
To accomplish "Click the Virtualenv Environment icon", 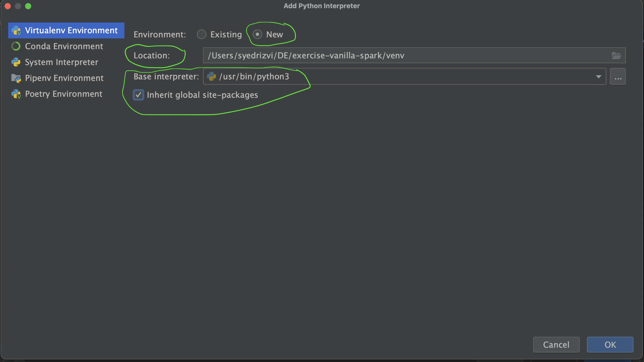I will click(16, 30).
